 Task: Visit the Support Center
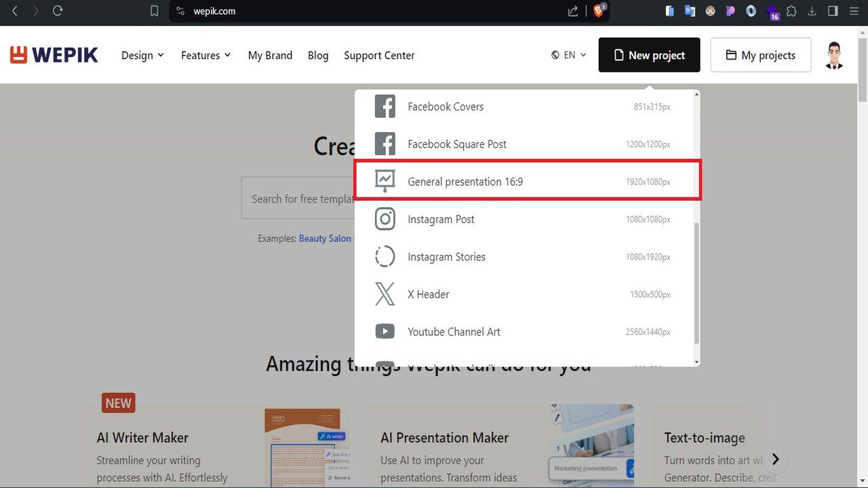(379, 55)
